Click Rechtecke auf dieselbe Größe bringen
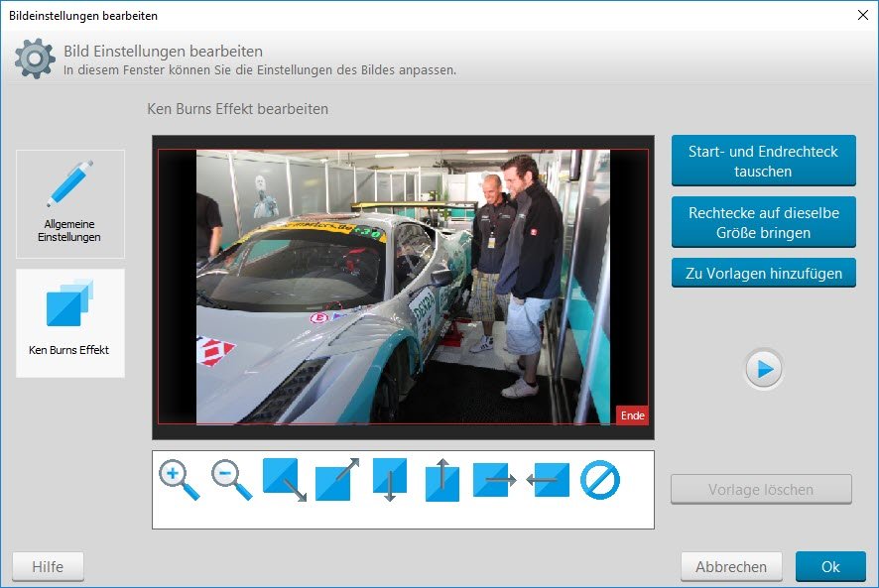Screen dimensions: 879x588 click(764, 222)
